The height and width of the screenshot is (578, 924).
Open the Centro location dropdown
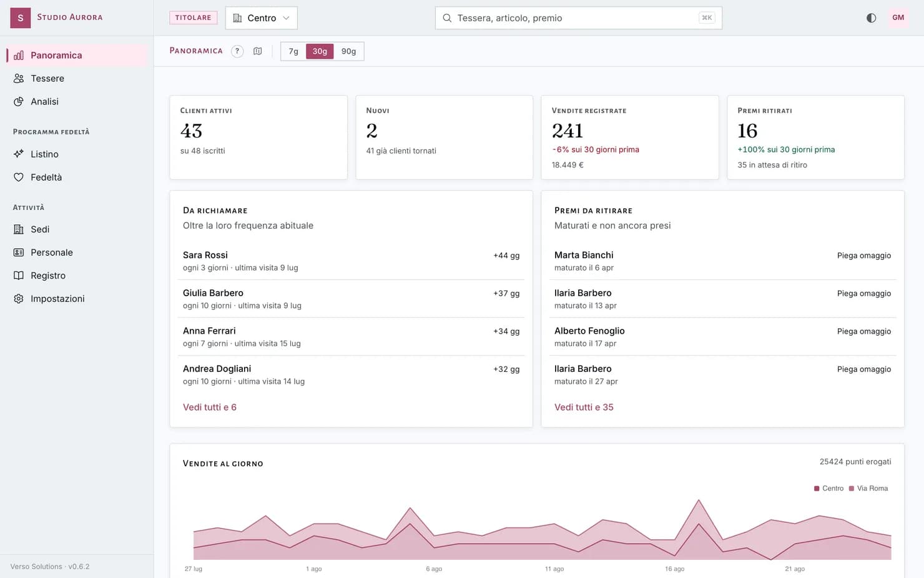261,18
